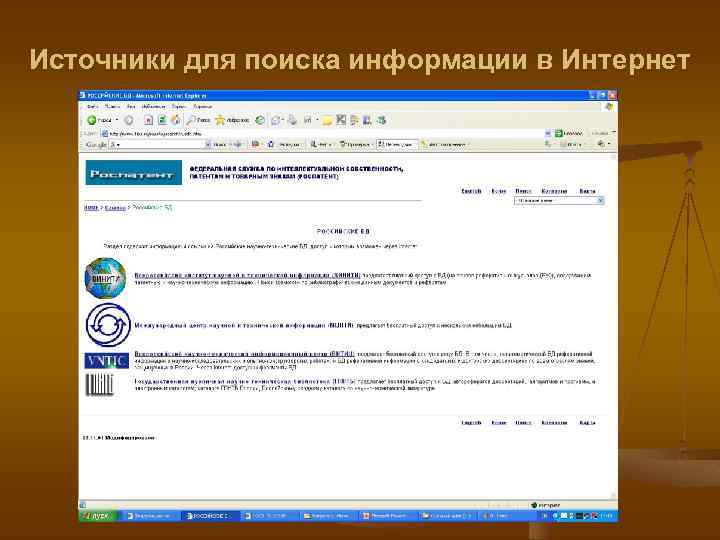The image size is (720, 540).
Task: Click the green Back arrow button
Action: (99, 120)
